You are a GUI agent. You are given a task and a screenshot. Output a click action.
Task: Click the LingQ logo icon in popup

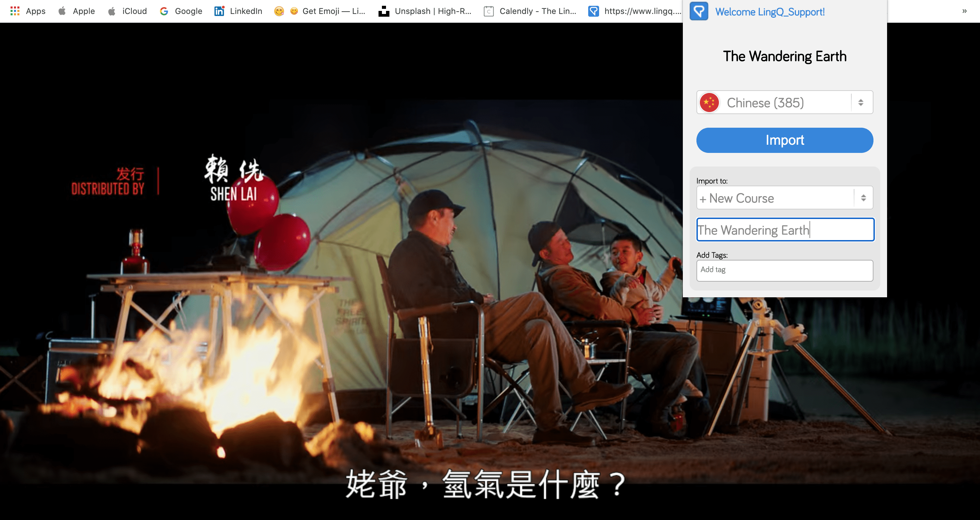point(699,12)
